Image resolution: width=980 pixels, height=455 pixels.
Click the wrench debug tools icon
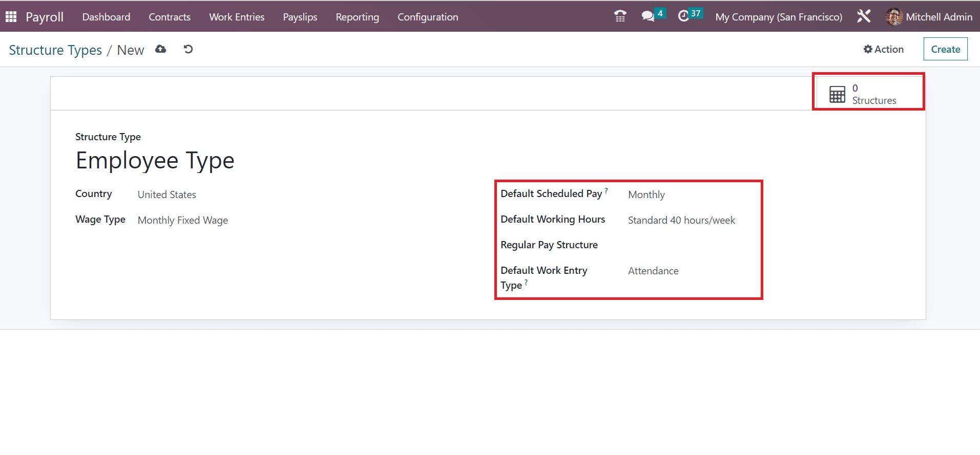864,16
